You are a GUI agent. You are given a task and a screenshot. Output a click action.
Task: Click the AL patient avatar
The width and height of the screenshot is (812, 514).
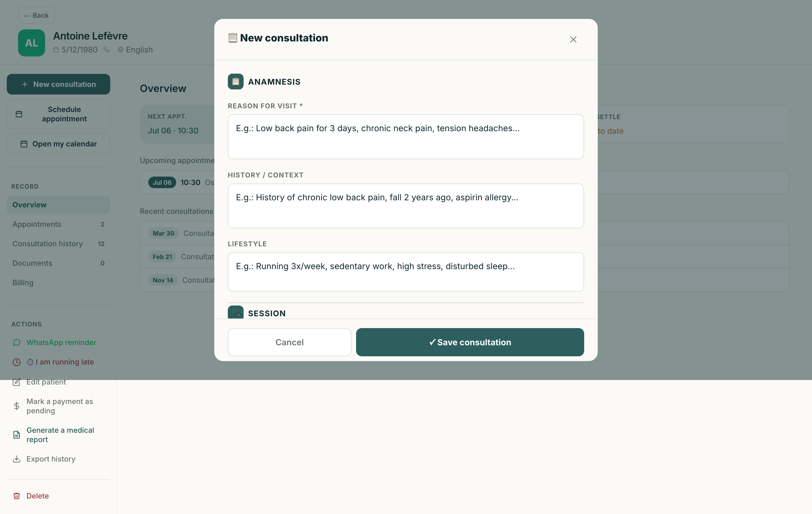tap(32, 43)
